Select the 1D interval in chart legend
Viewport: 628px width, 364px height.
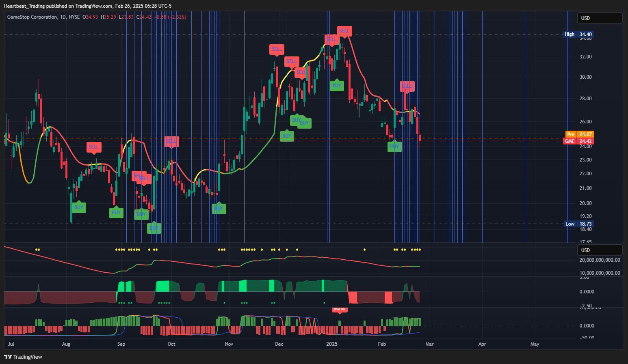click(63, 17)
